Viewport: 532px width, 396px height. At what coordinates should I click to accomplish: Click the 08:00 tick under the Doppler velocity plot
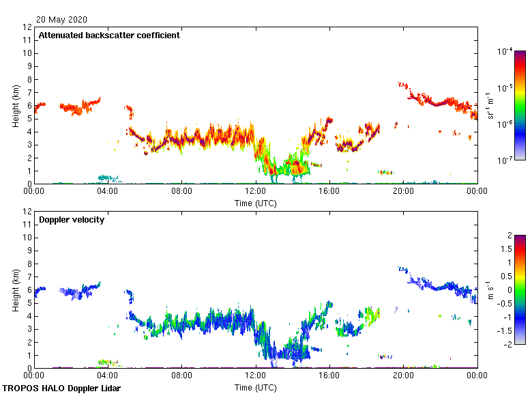182,376
